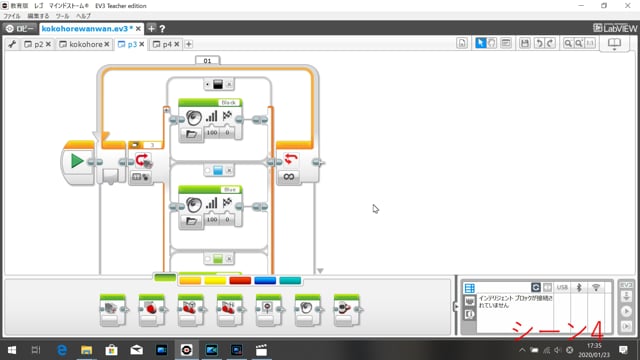Image resolution: width=640 pixels, height=360 pixels.
Task: Collapse the hardware page panel arrow
Action: coord(456,306)
